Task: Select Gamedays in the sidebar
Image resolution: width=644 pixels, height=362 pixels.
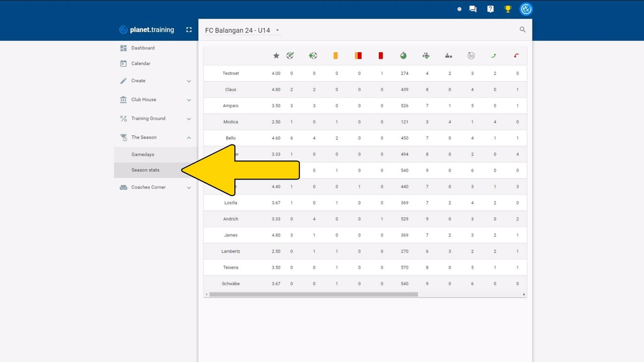Action: click(143, 154)
